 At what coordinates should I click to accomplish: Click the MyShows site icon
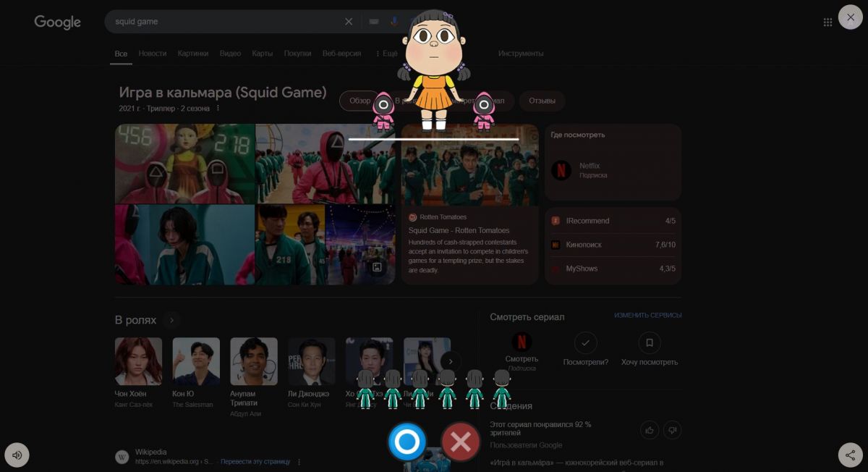[x=556, y=269]
